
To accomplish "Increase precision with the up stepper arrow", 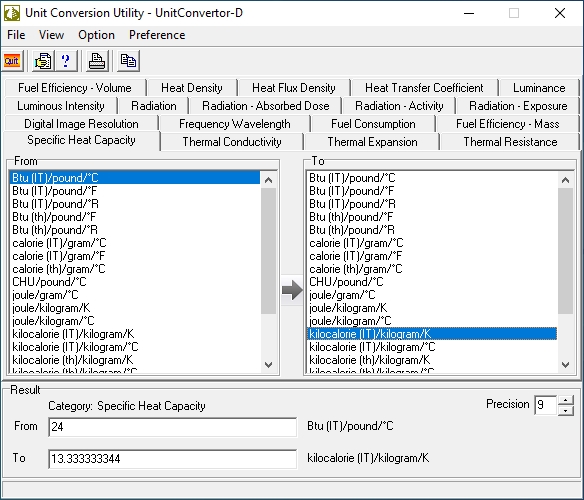I will click(x=566, y=401).
